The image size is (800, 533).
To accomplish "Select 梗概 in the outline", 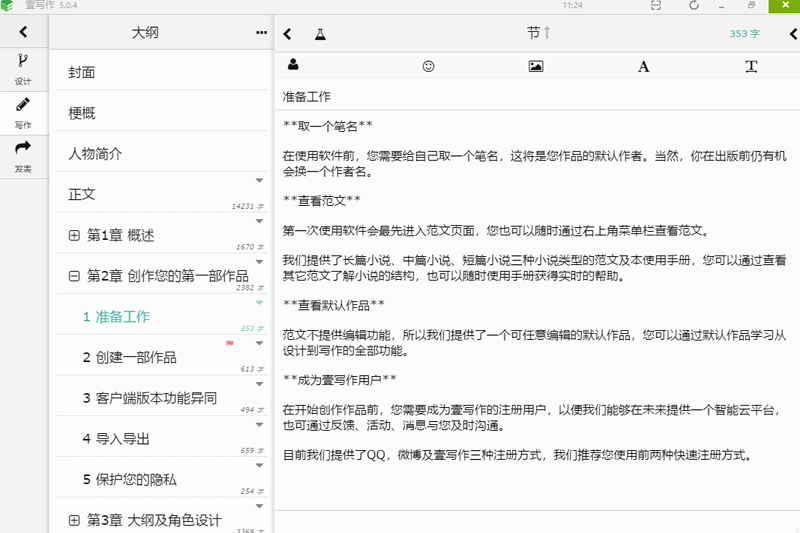I will click(162, 113).
